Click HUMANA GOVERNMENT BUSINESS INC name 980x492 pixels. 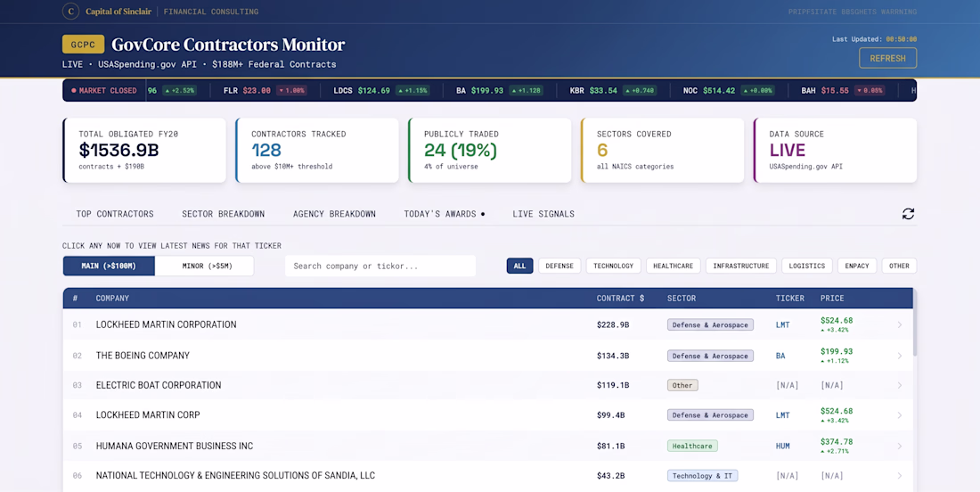click(175, 447)
